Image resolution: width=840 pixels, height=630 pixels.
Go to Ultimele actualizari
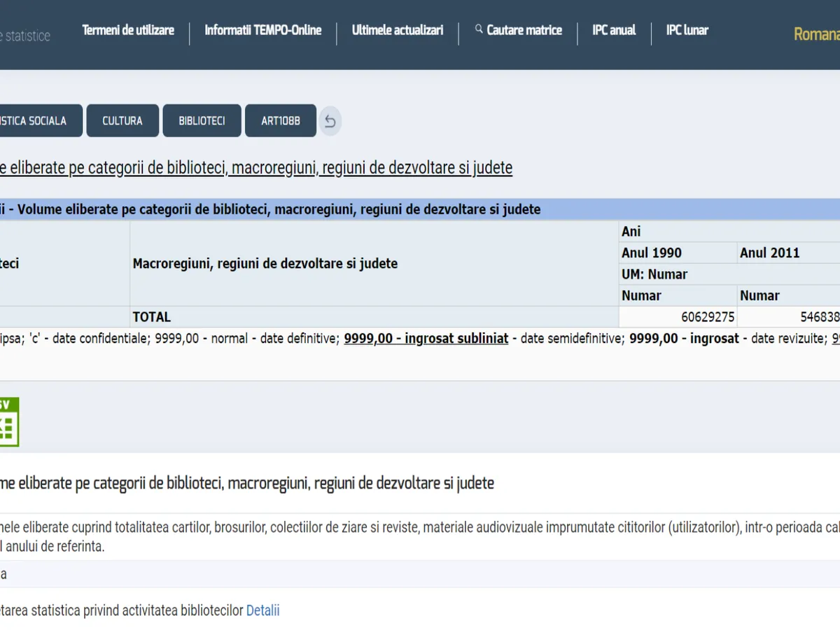pyautogui.click(x=398, y=30)
